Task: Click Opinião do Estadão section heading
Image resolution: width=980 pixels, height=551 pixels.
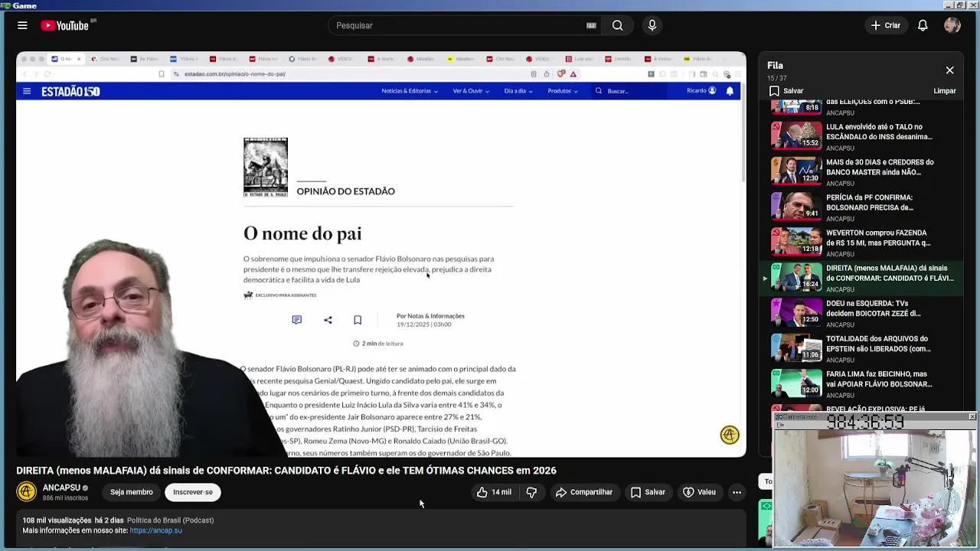Action: 346,191
